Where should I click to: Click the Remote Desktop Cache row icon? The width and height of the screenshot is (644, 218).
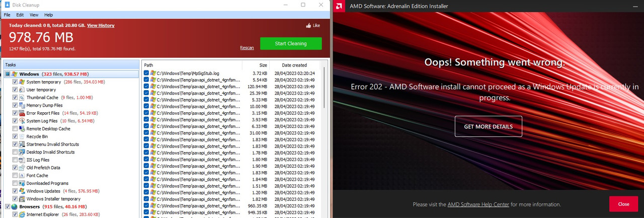coord(22,128)
